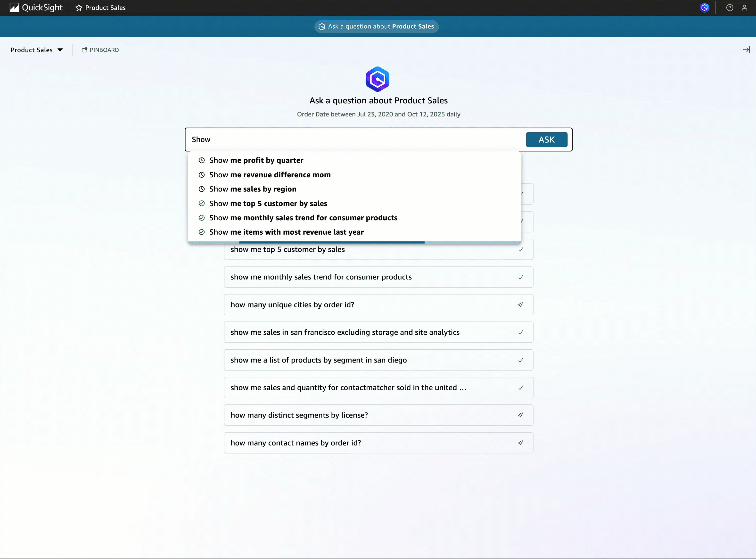This screenshot has height=559, width=756.
Task: Click the sparkle icon on distinct segments question
Action: coord(520,415)
